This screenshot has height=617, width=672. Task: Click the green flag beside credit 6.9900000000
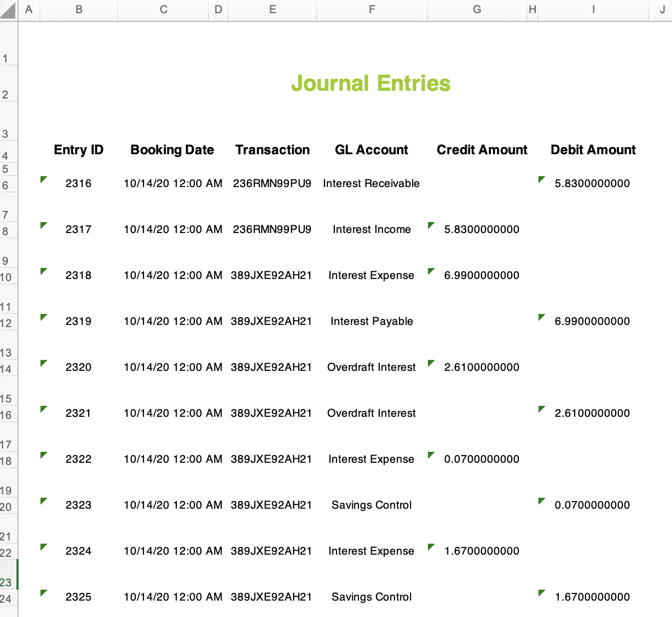coord(431,270)
